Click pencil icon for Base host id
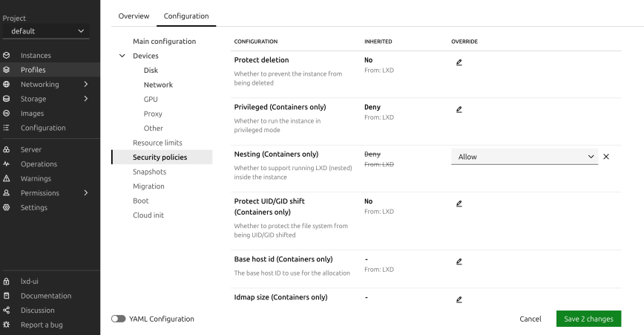 pos(459,261)
